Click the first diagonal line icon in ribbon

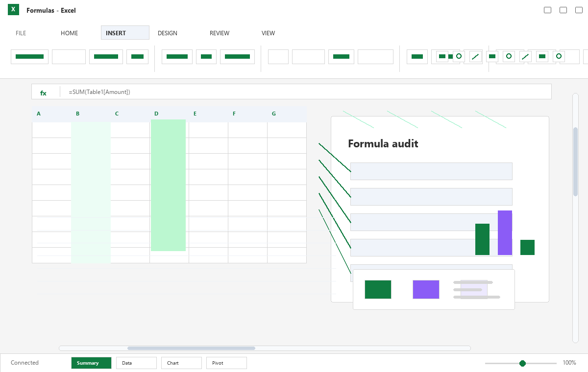click(475, 57)
